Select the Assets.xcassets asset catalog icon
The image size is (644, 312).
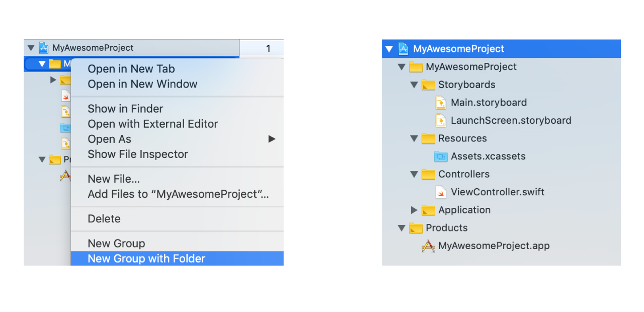(x=441, y=156)
